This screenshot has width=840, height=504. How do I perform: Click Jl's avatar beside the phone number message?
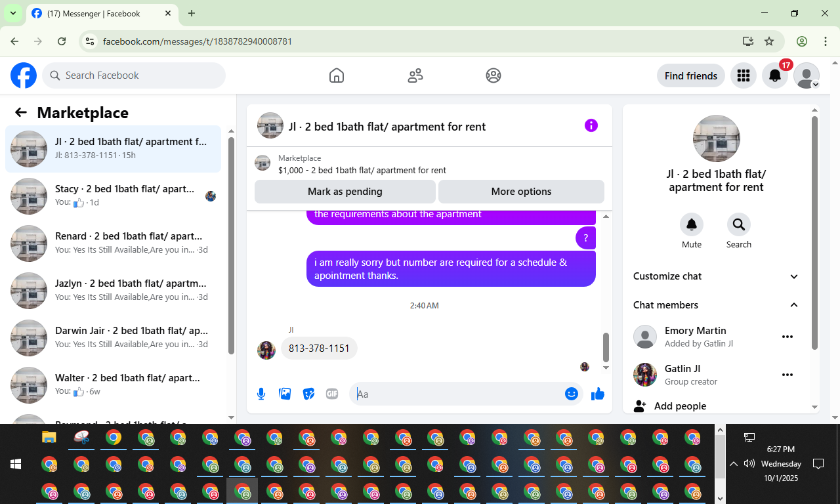(x=266, y=350)
